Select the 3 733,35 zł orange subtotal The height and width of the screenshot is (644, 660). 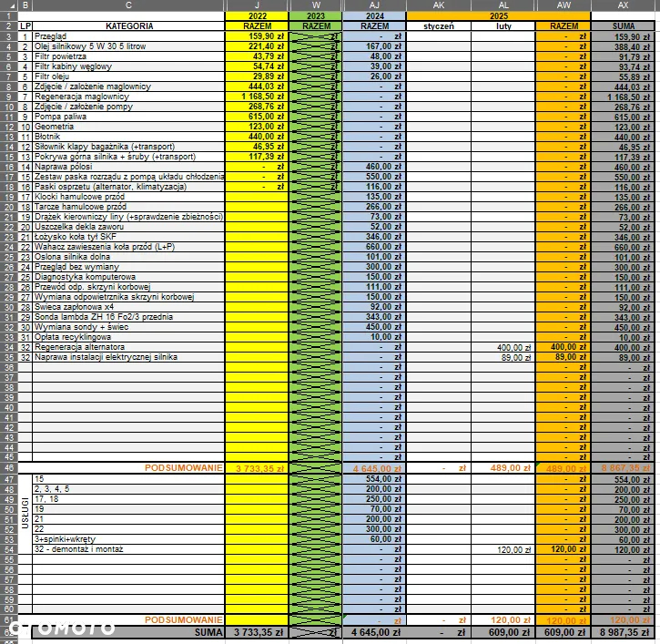257,468
